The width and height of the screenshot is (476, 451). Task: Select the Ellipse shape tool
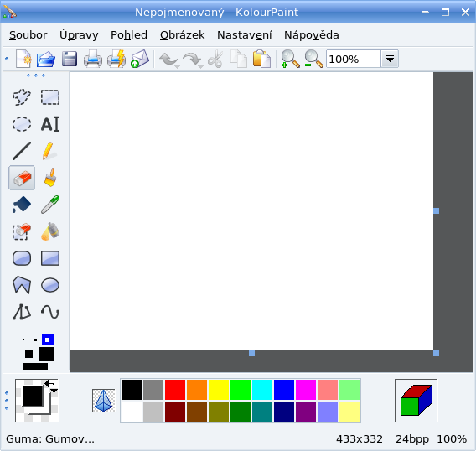(x=50, y=285)
